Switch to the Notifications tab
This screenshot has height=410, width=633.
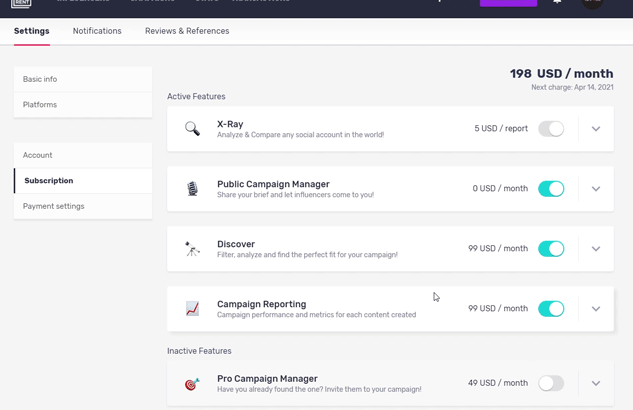[97, 31]
